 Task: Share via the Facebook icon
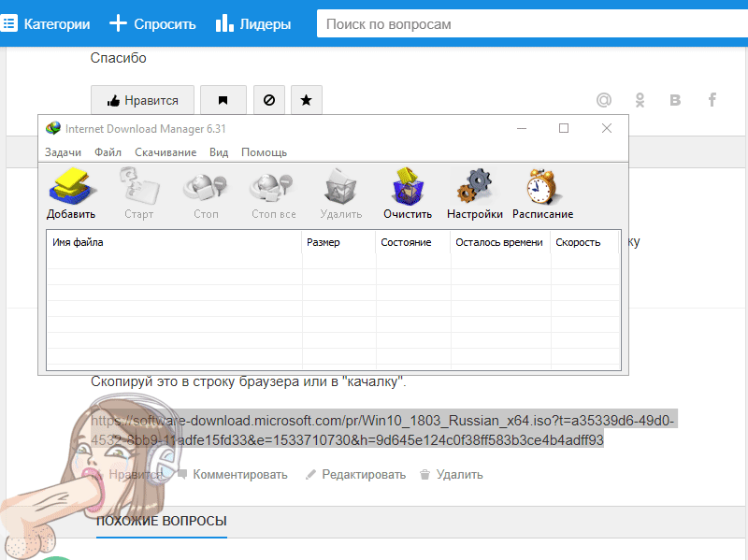click(712, 100)
